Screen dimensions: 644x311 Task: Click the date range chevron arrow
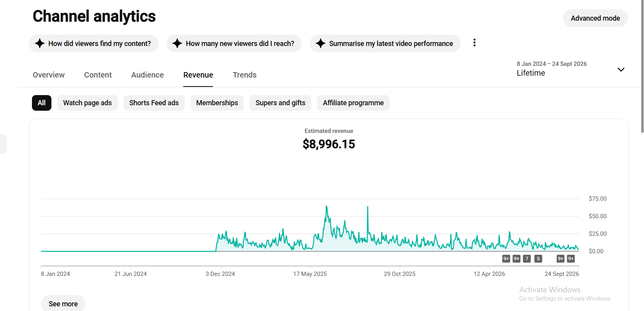click(x=621, y=69)
